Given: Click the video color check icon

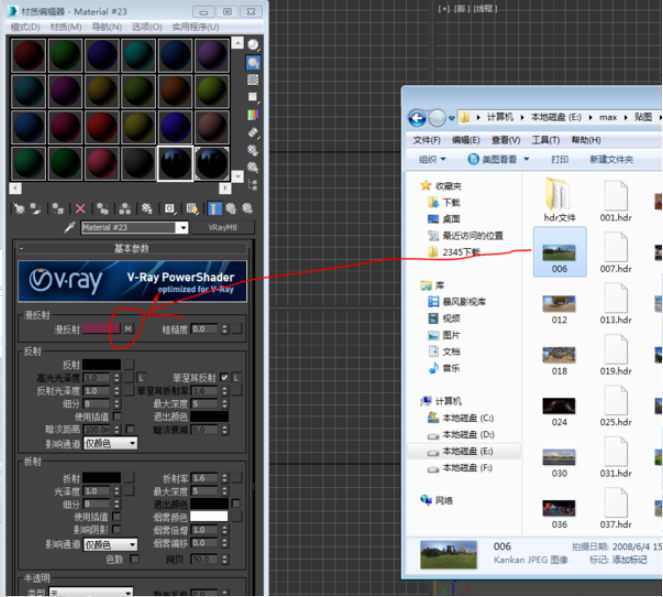Looking at the screenshot, I should click(253, 115).
